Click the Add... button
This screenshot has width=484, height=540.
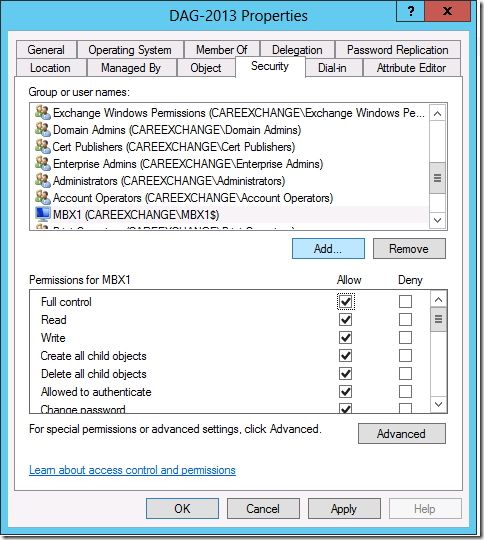coord(328,248)
